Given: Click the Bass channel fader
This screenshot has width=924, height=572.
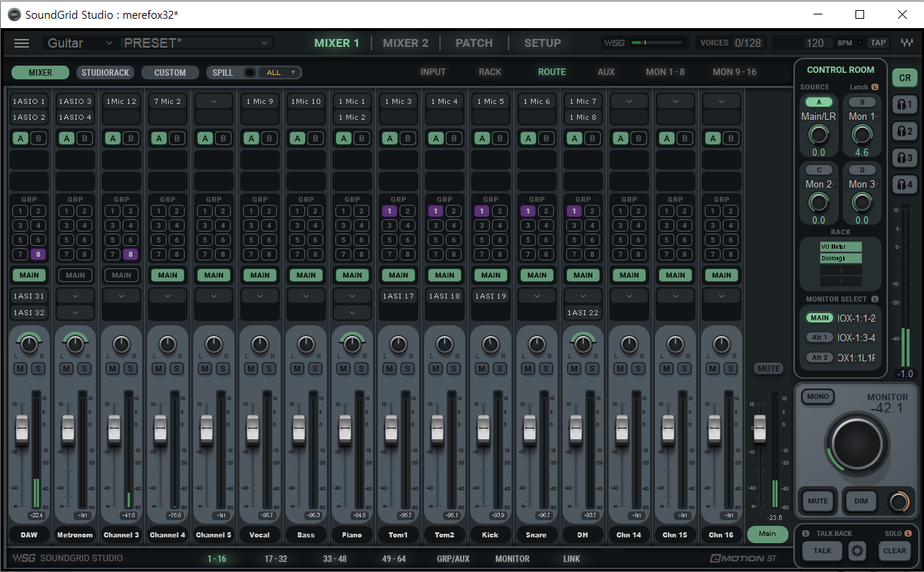Looking at the screenshot, I should (x=299, y=429).
